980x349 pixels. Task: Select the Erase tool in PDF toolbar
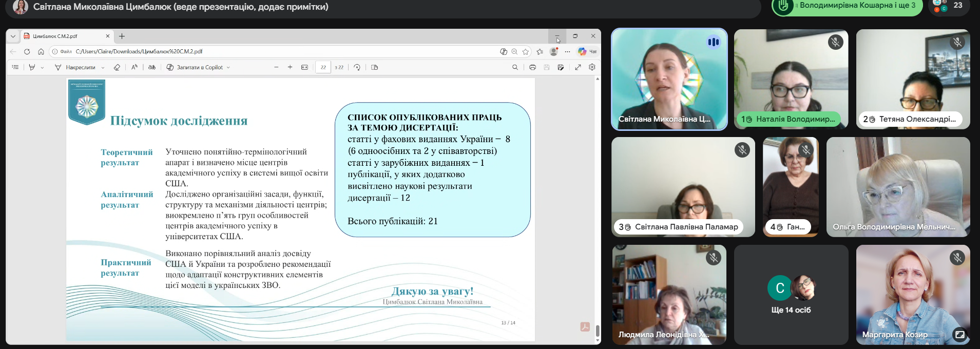(x=117, y=67)
